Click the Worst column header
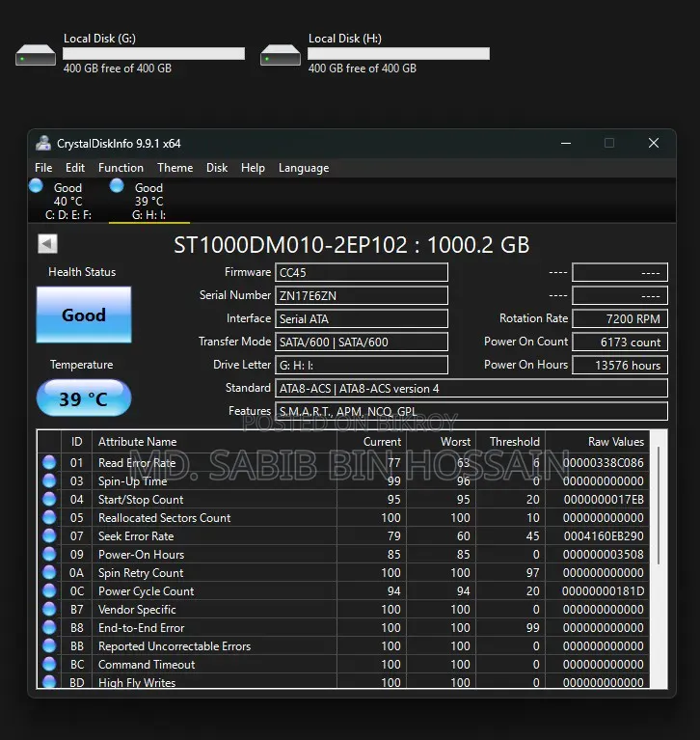The width and height of the screenshot is (700, 740). (x=441, y=442)
